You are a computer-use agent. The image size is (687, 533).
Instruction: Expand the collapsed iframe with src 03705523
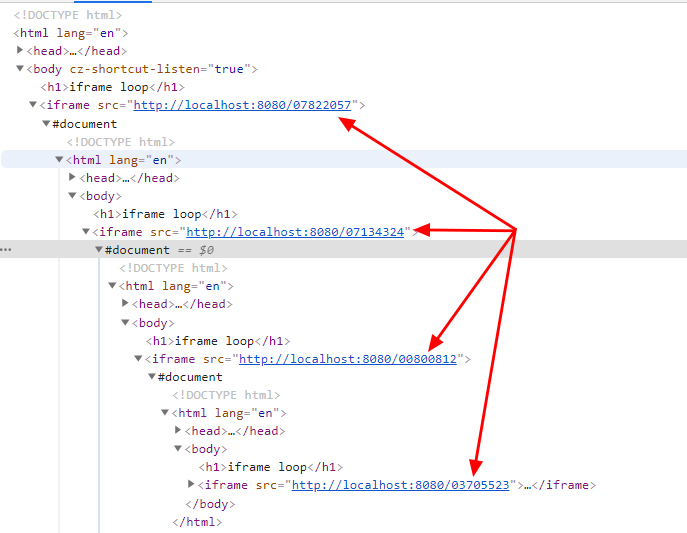coord(192,485)
